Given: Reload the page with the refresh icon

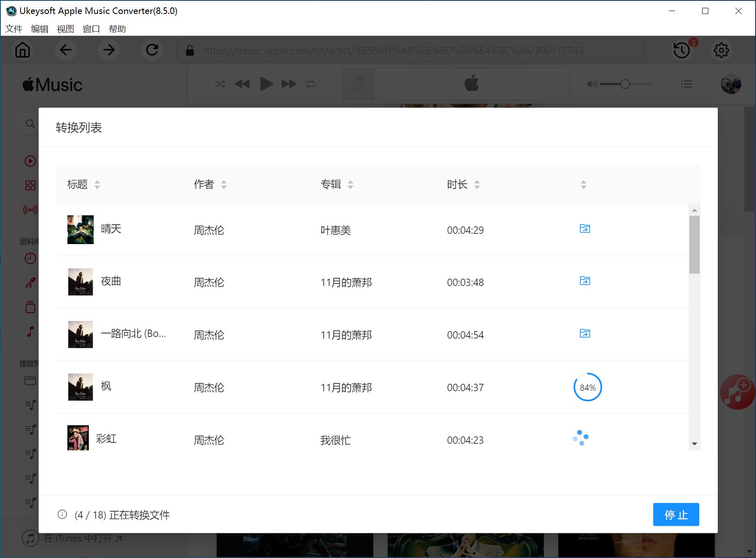Looking at the screenshot, I should point(152,50).
